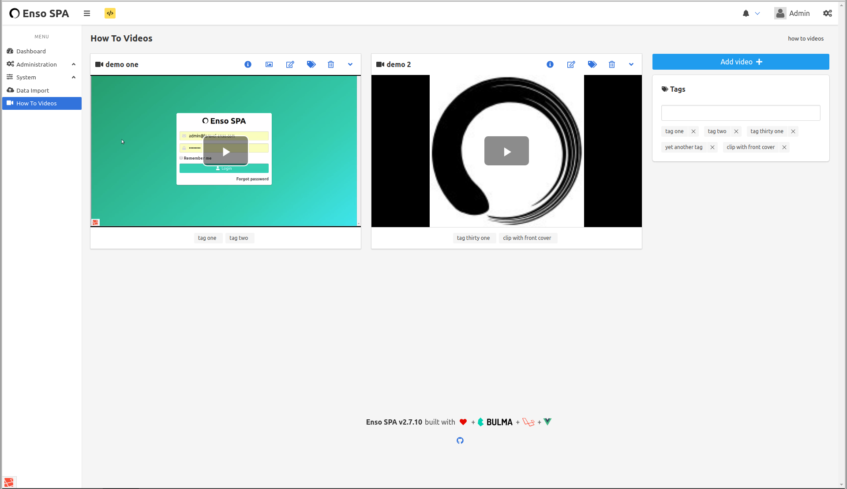Click the tags filter input field

[x=741, y=112]
